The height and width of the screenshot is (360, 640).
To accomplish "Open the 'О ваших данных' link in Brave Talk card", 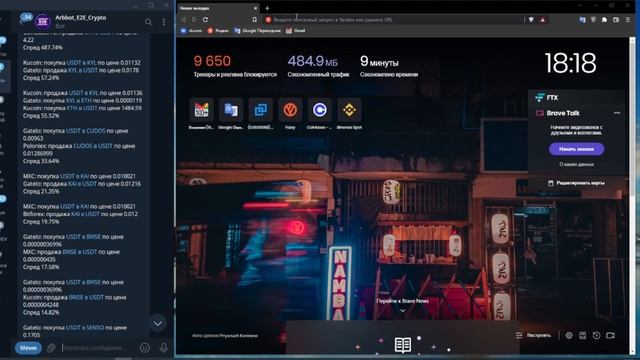I will [576, 164].
